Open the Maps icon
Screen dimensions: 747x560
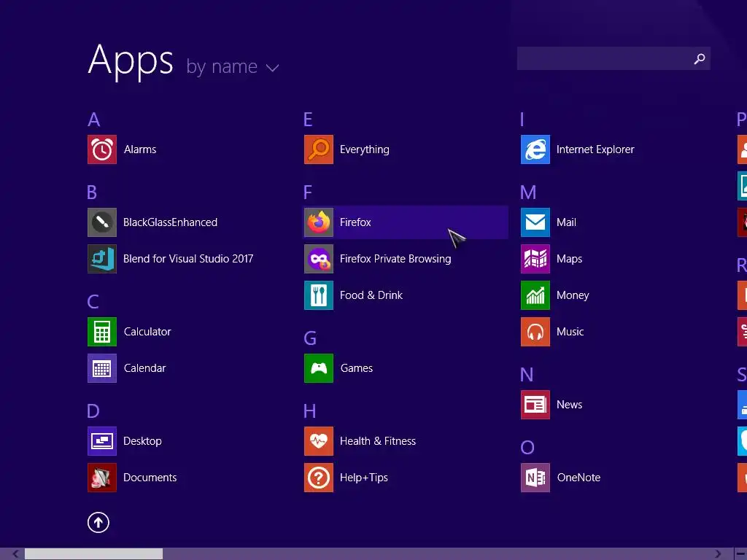(x=535, y=259)
